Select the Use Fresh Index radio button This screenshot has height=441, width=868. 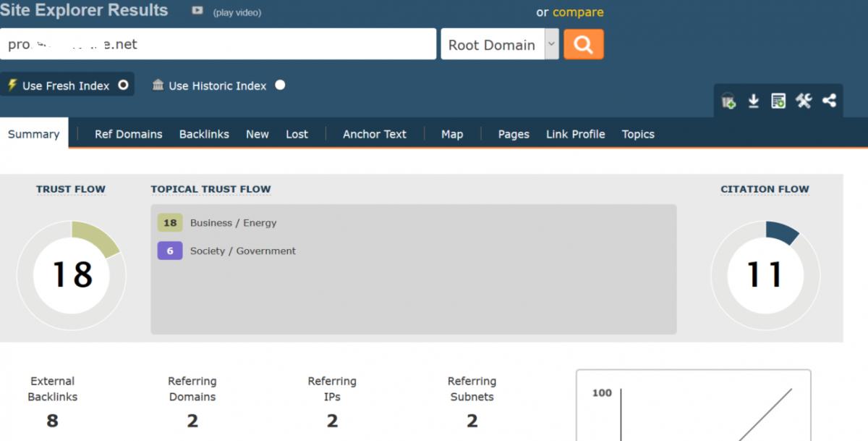pos(123,85)
